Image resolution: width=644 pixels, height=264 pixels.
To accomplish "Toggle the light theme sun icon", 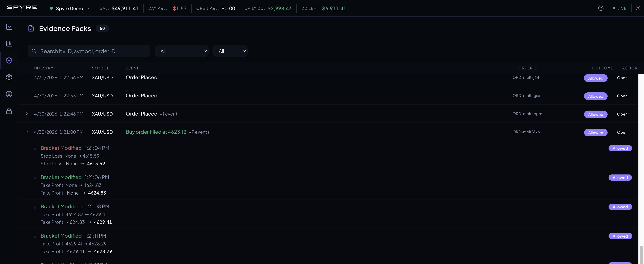I will click(x=638, y=8).
